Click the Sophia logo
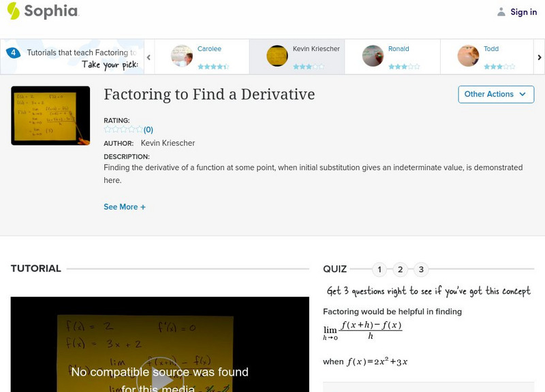 tap(43, 11)
